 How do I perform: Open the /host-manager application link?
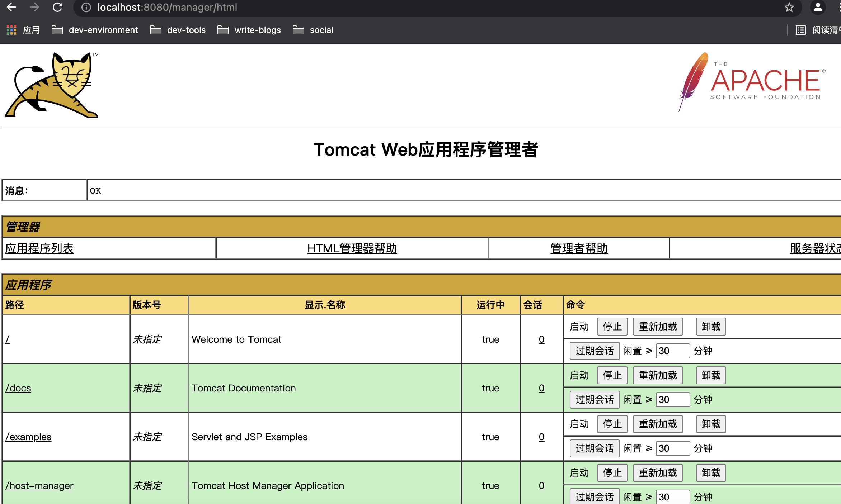[39, 485]
